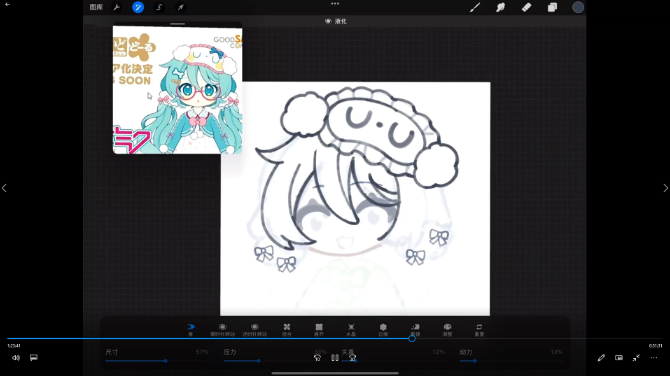This screenshot has height=376, width=670.
Task: Choose the Brush paint tool
Action: 475,7
